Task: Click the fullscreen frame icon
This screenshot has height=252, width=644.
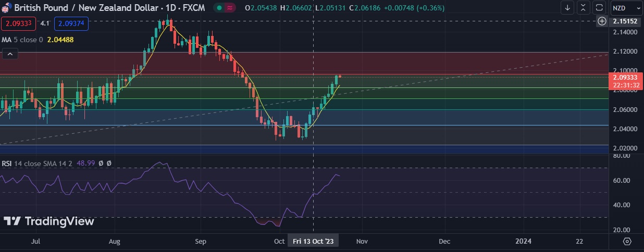Action: click(x=599, y=8)
